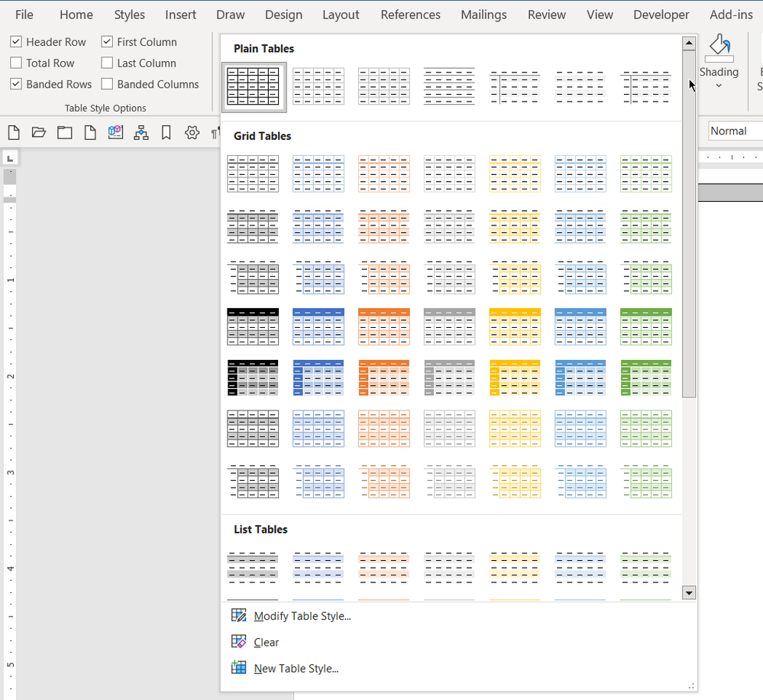
Task: Apply Grid Table 4 gold solid-header style
Action: pos(515,326)
